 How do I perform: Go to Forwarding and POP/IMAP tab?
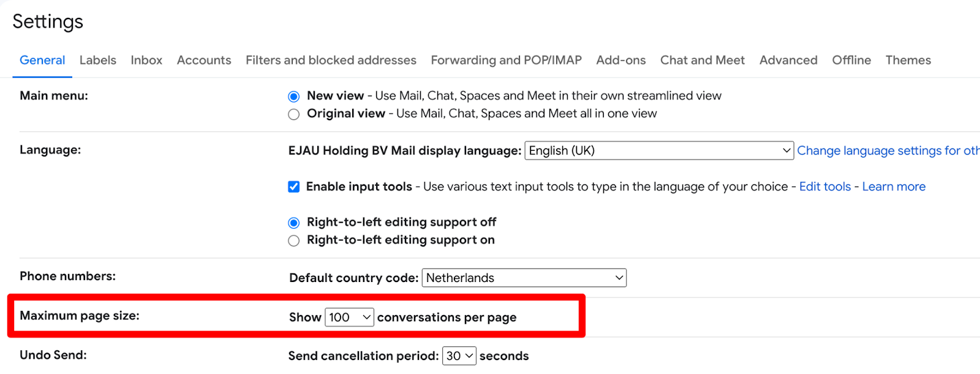(x=507, y=60)
